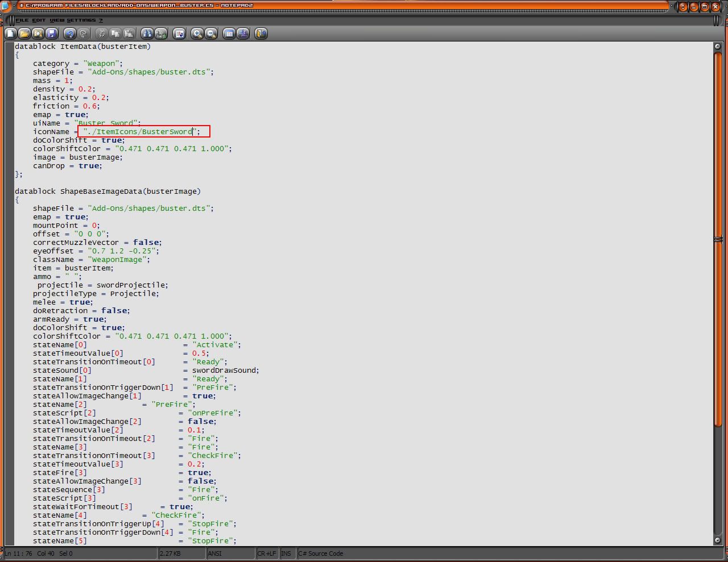Open the Select Scheme toolbar icon
This screenshot has height=562, width=728.
click(x=229, y=34)
